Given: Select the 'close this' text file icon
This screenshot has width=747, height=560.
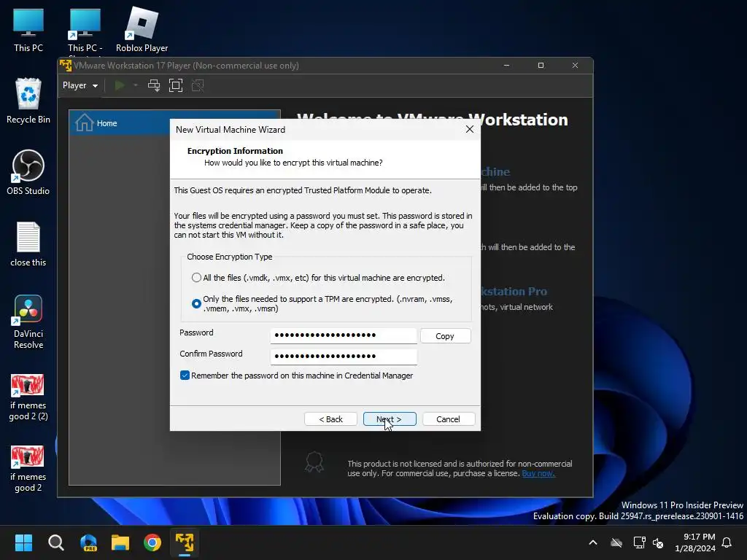Looking at the screenshot, I should point(28,244).
